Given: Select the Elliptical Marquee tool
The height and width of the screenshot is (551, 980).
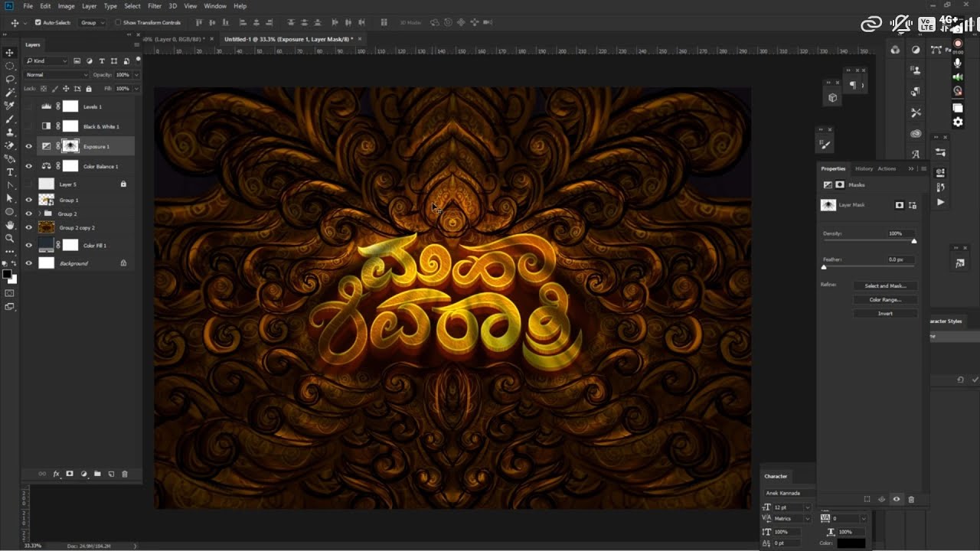Looking at the screenshot, I should 10,66.
